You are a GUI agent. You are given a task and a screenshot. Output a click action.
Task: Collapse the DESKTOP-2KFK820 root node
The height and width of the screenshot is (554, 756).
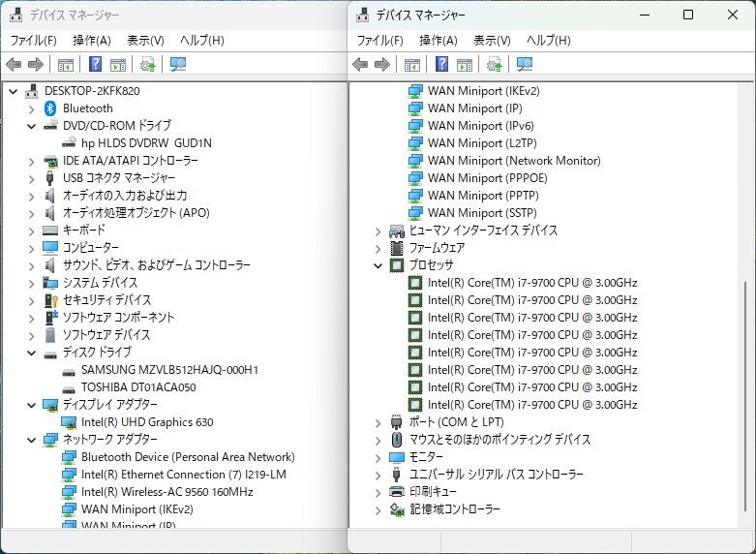click(x=13, y=91)
